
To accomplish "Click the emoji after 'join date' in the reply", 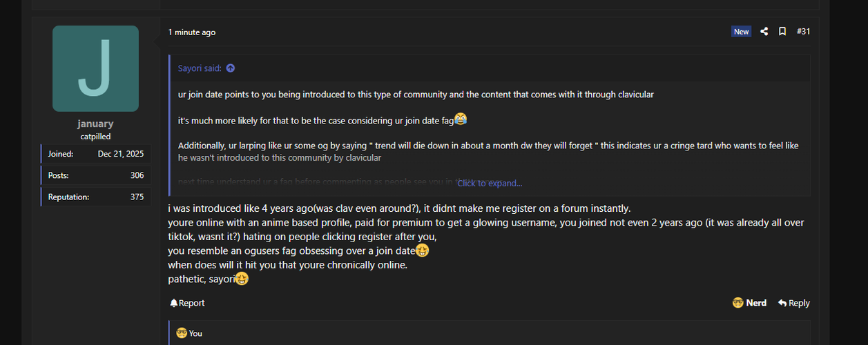I will [x=422, y=250].
